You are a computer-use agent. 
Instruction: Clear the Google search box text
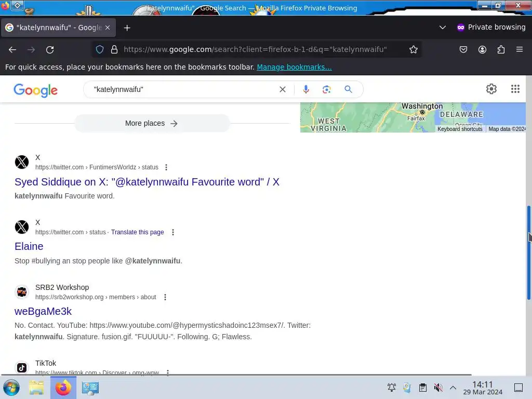click(282, 89)
